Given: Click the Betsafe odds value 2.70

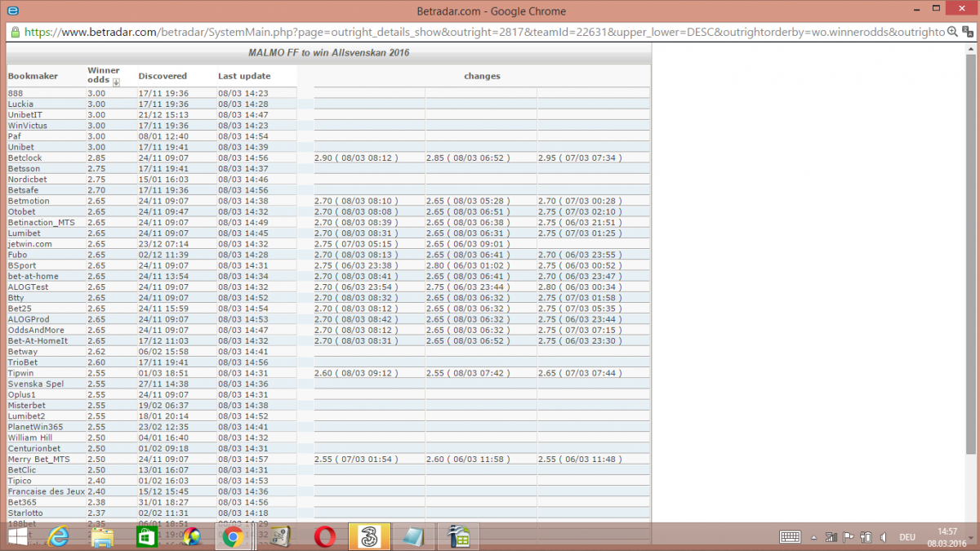Looking at the screenshot, I should (96, 189).
